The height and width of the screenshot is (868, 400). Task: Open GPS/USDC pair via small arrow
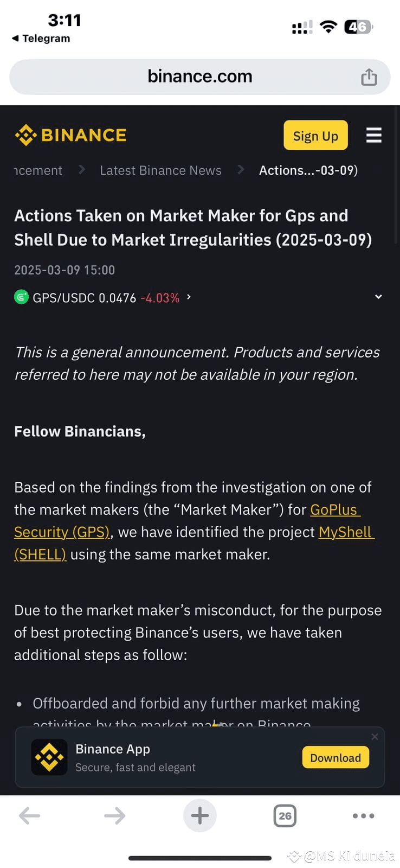click(x=189, y=297)
